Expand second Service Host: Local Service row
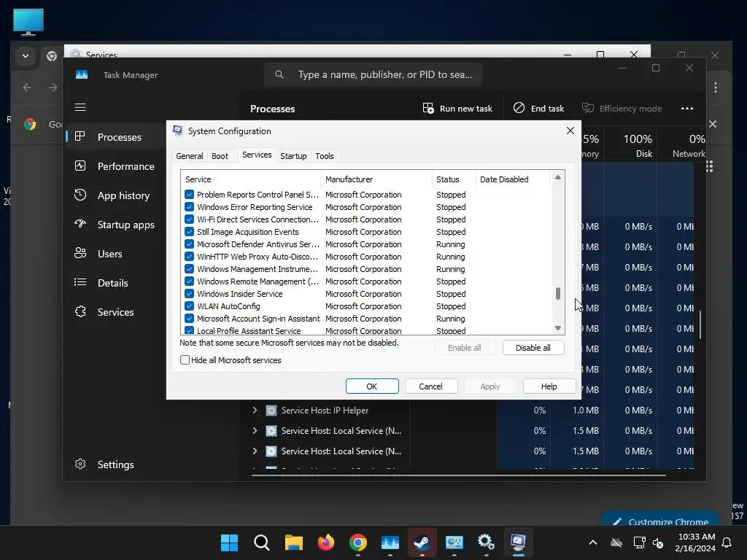747x560 pixels. (x=255, y=451)
